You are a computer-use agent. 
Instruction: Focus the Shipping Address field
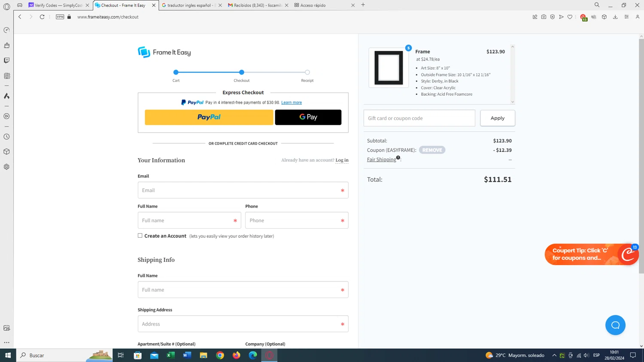point(243,324)
